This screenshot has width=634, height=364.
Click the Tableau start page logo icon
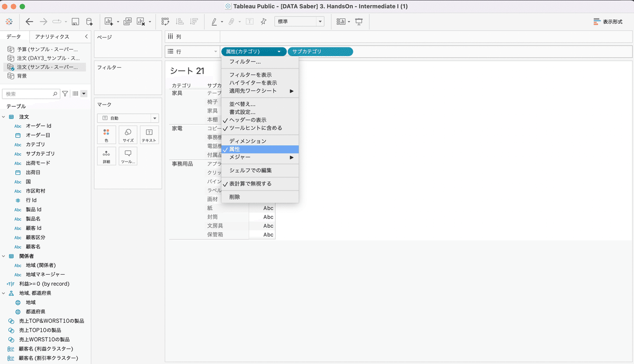coord(10,22)
